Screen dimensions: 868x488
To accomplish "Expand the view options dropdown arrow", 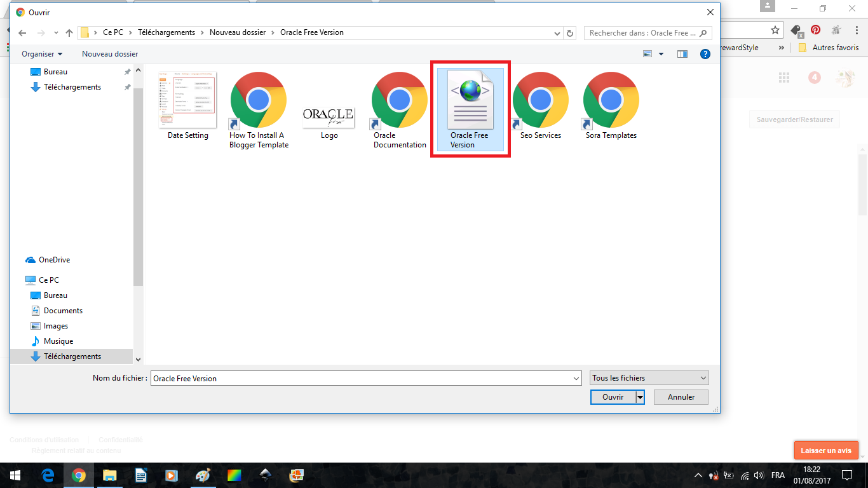I will coord(661,54).
